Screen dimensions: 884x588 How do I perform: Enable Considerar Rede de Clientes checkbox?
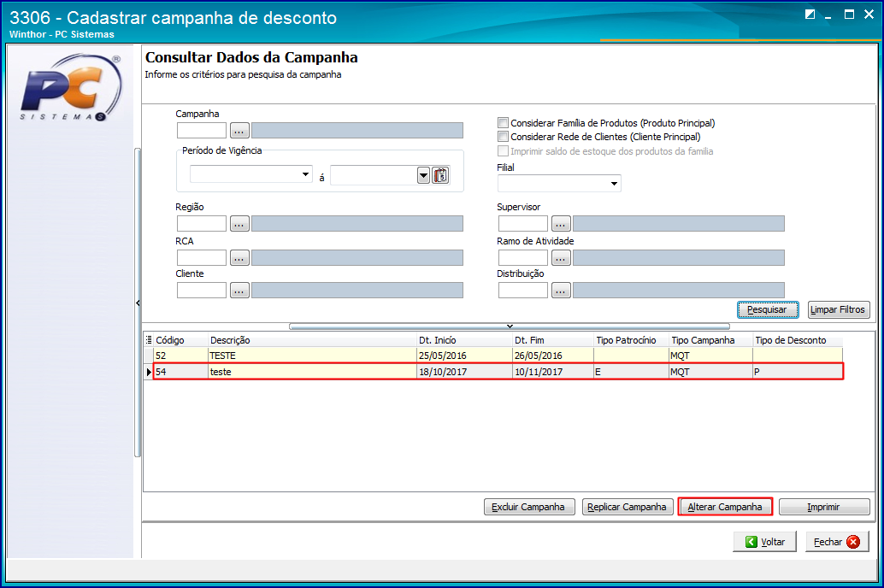[503, 137]
